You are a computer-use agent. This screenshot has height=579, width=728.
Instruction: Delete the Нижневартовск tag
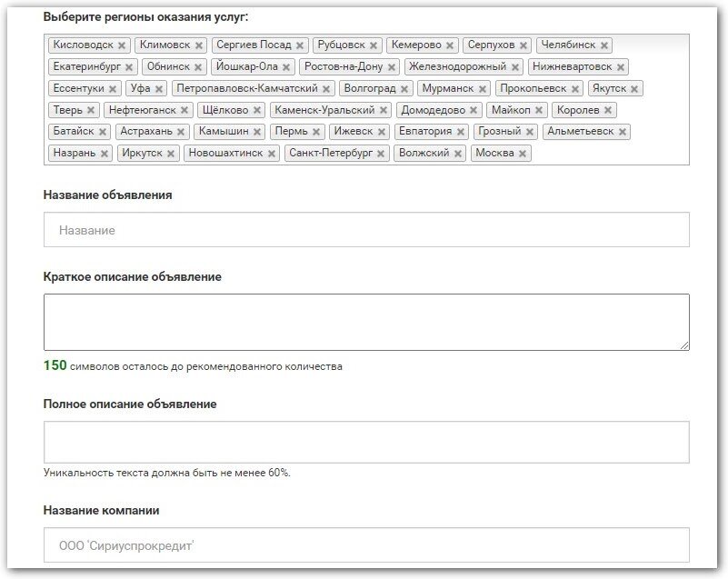point(621,67)
